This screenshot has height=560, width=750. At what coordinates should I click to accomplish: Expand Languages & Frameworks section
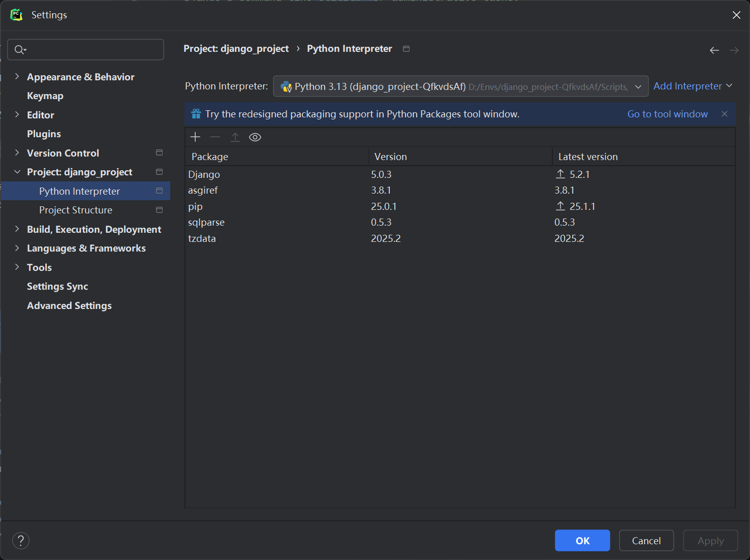(17, 248)
